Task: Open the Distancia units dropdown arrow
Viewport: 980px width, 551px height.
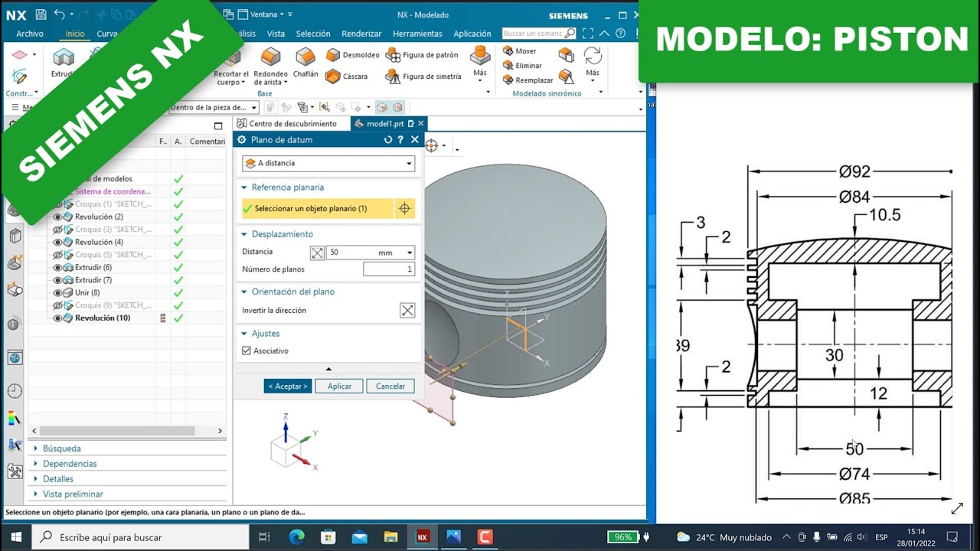Action: click(x=410, y=253)
